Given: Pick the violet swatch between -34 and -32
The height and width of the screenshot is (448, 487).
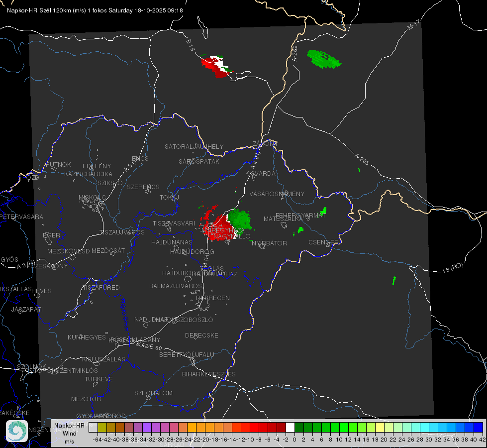Looking at the screenshot, I should tap(147, 428).
